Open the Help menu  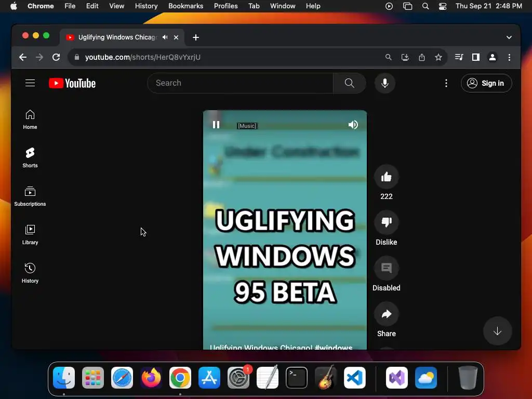313,6
